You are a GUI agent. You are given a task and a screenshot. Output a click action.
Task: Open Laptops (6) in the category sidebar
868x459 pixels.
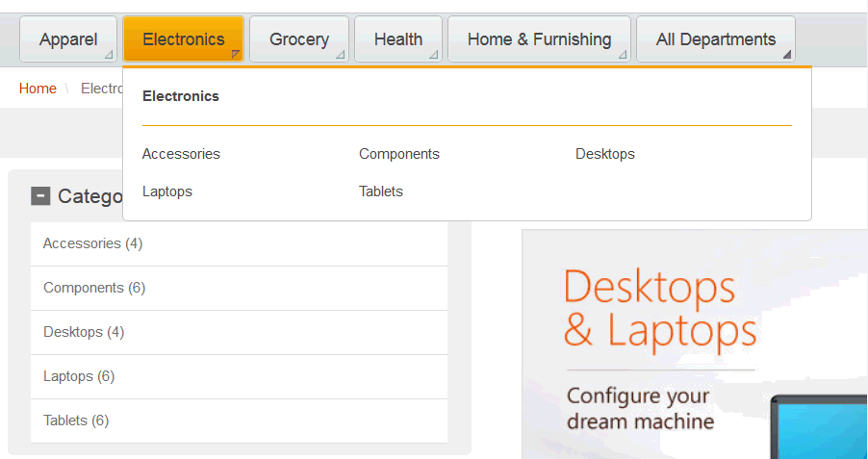coord(79,376)
